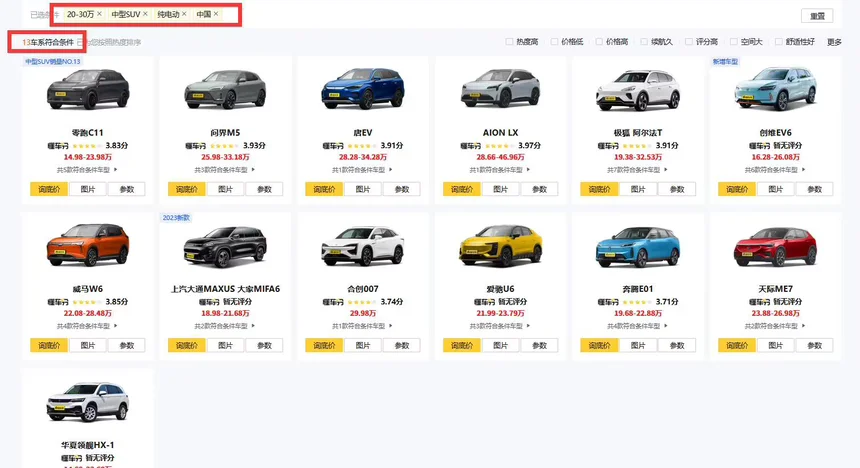This screenshot has width=860, height=468.
Task: Remove the 中国 filter tag
Action: [216, 14]
